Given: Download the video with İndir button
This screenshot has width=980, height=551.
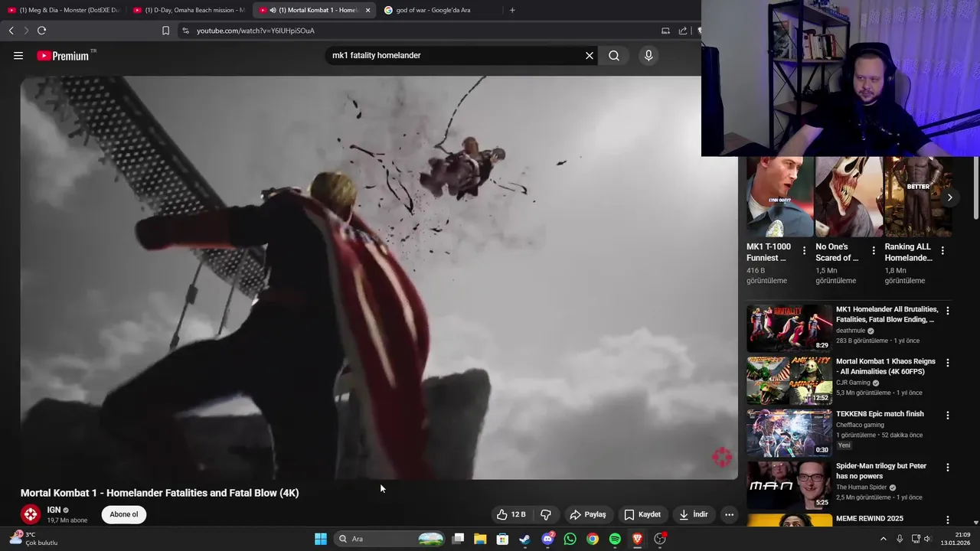Looking at the screenshot, I should point(694,514).
